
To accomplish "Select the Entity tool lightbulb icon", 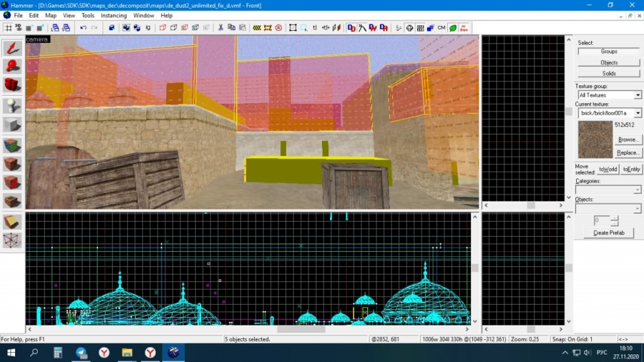I will click(x=13, y=106).
